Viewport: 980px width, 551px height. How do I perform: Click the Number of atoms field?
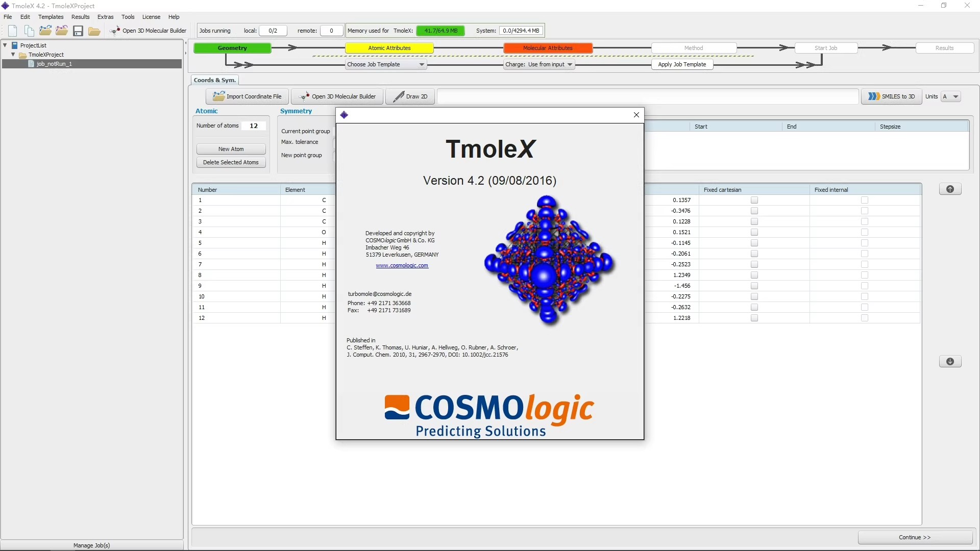pos(254,126)
